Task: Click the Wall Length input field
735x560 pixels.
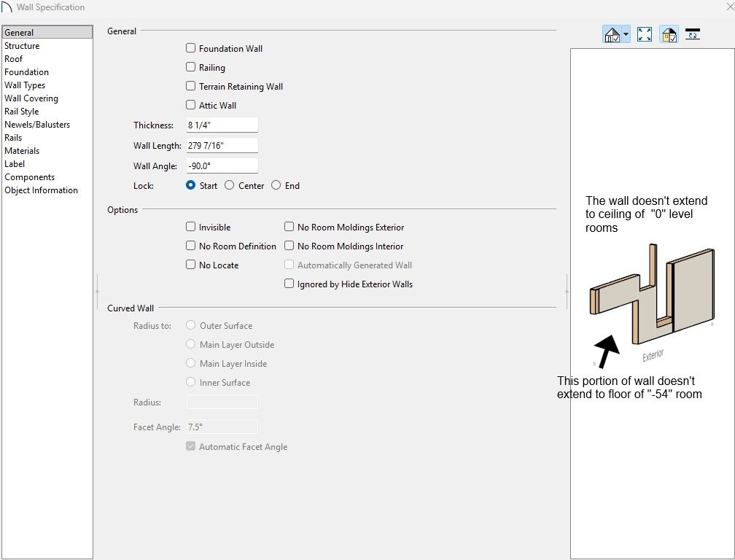Action: (x=222, y=146)
